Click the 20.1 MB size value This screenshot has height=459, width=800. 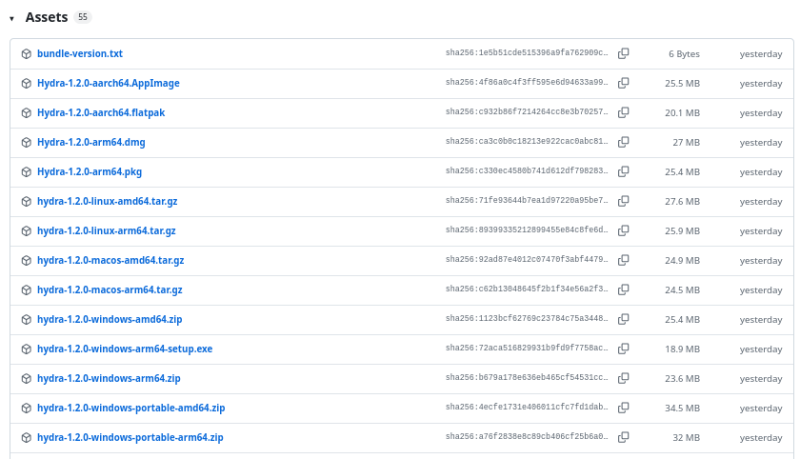pos(682,113)
